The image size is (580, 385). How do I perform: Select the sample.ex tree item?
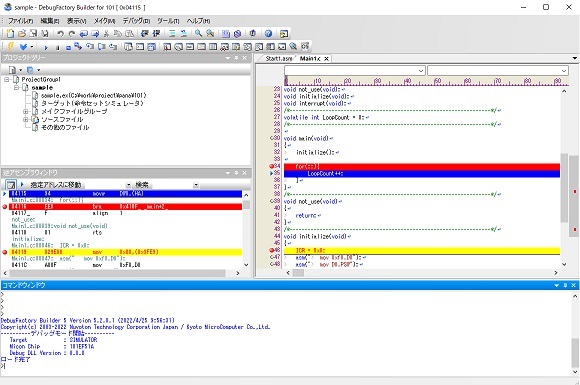point(94,95)
